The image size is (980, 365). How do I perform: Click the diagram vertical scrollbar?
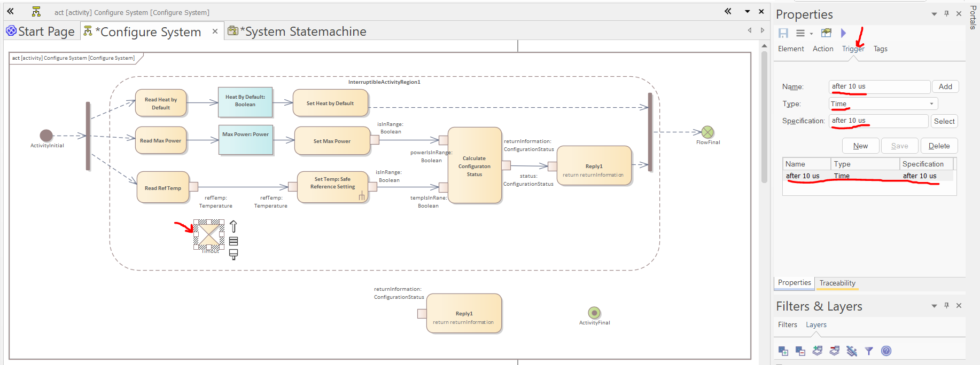pos(764,117)
